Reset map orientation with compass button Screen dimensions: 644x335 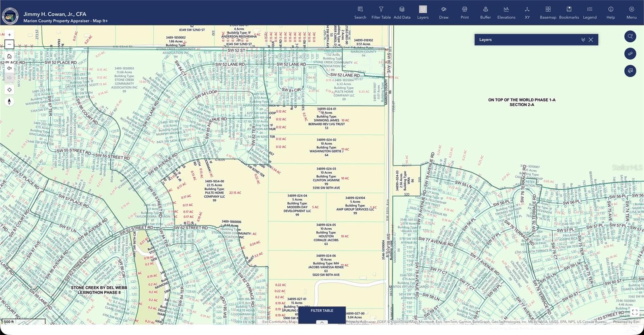(9, 101)
